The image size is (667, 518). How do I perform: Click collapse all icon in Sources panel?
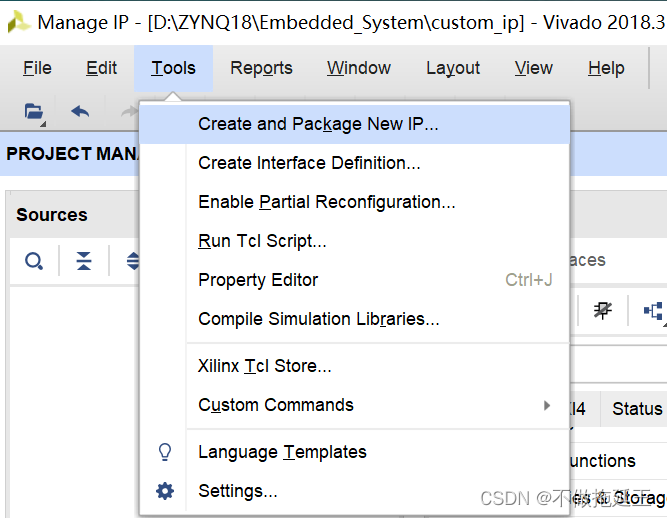(84, 261)
